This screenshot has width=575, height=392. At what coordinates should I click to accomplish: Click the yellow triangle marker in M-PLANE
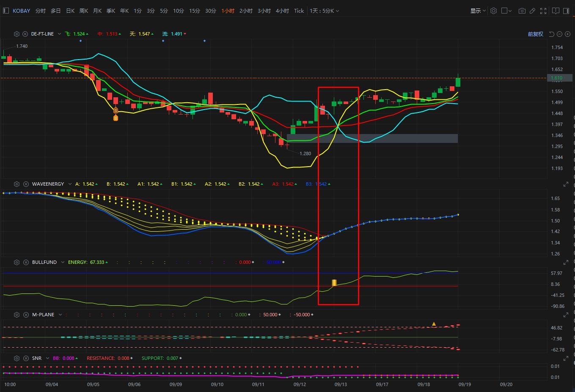pyautogui.click(x=434, y=324)
